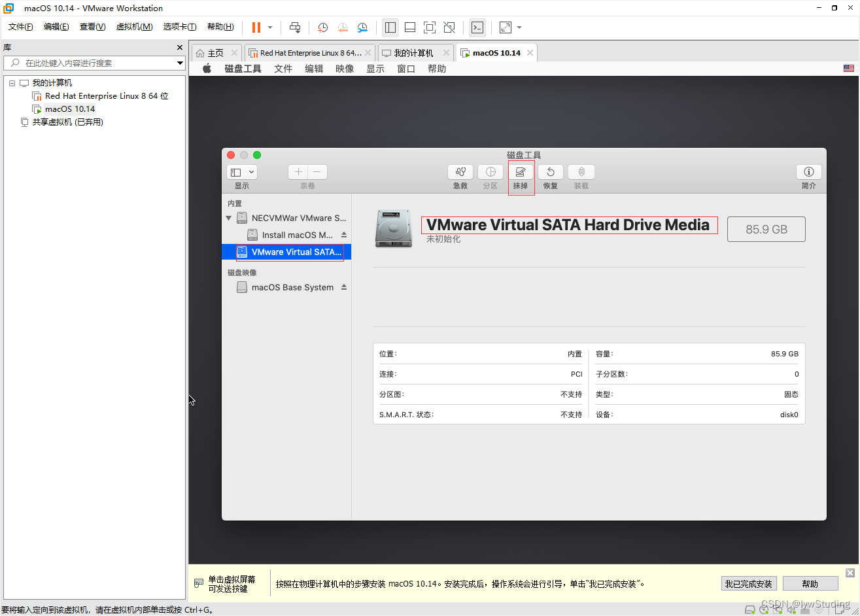Select macOS 10.14 in the library tree
Viewport: 860px width, 616px height.
tap(70, 109)
